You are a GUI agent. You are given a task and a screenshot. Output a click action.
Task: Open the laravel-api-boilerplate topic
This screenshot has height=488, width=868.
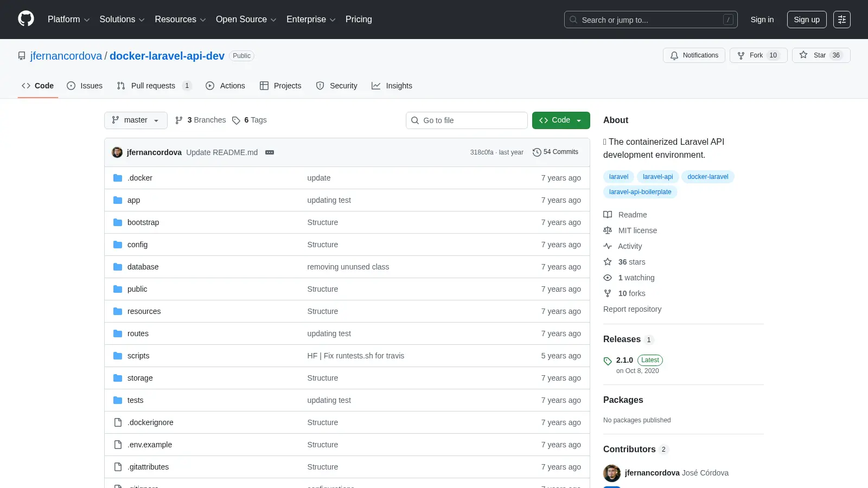(x=640, y=192)
